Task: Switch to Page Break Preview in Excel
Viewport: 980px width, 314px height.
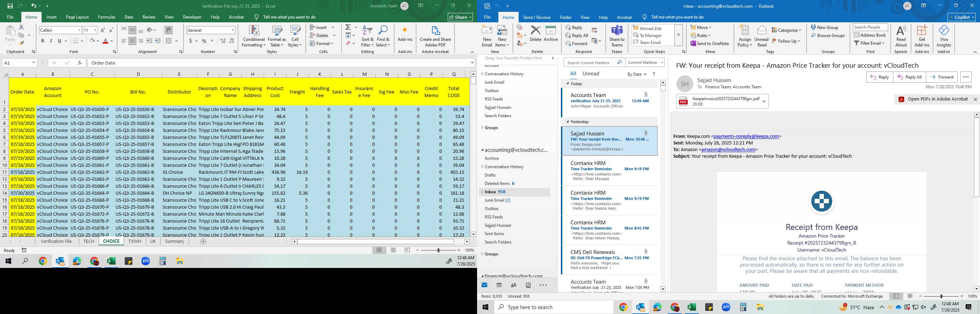Action: [x=407, y=250]
